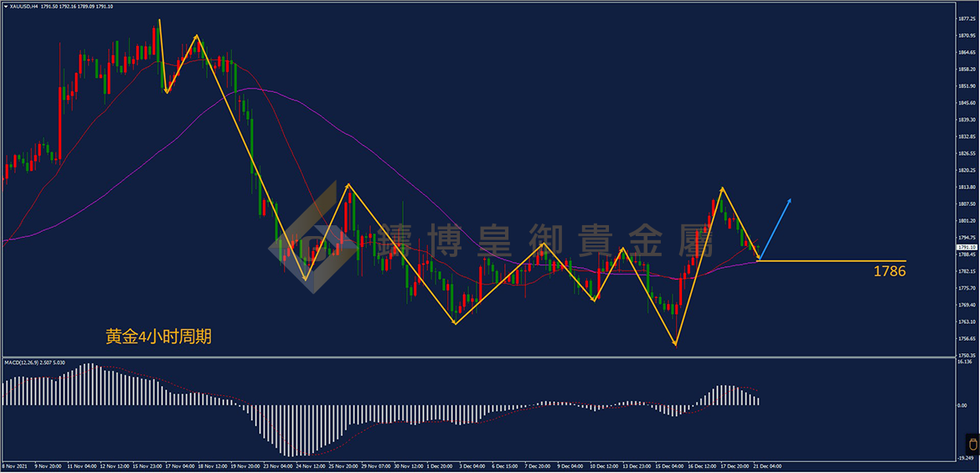The image size is (980, 473).
Task: Click the 17 Dec 20:00 time label
Action: pyautogui.click(x=735, y=466)
